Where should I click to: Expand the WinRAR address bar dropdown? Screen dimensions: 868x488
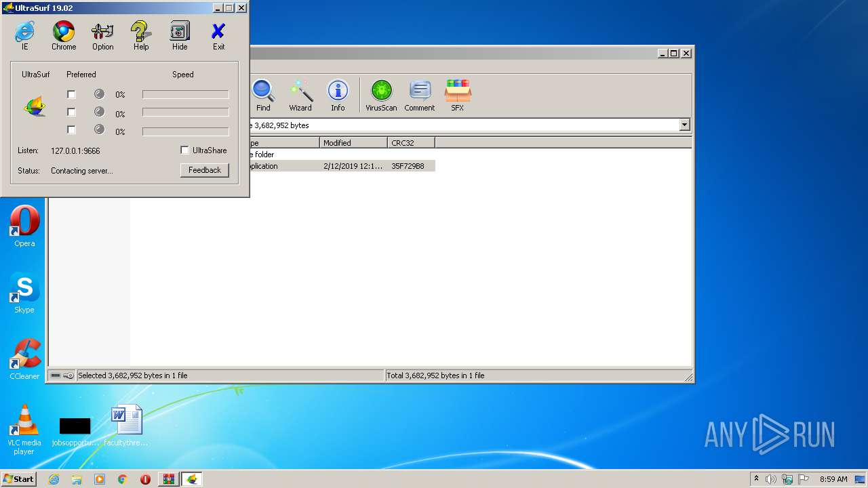pos(684,125)
